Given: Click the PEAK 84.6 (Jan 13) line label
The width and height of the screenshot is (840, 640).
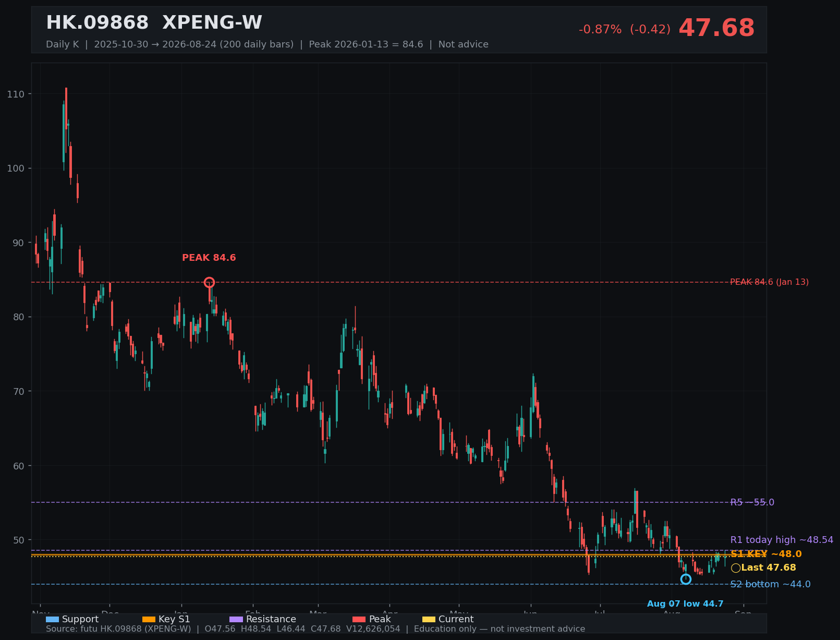Looking at the screenshot, I should tap(769, 282).
